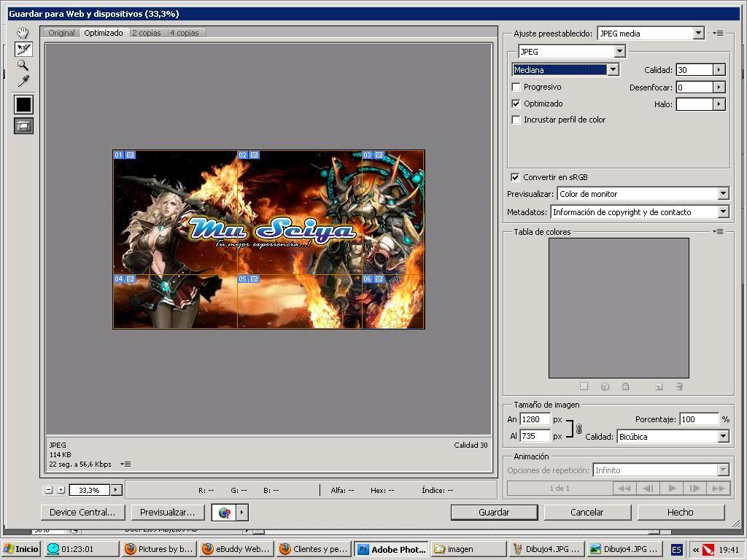Screen dimensions: 747x560
Task: Switch to the eBuddy Web taskbar item
Action: coord(236,549)
